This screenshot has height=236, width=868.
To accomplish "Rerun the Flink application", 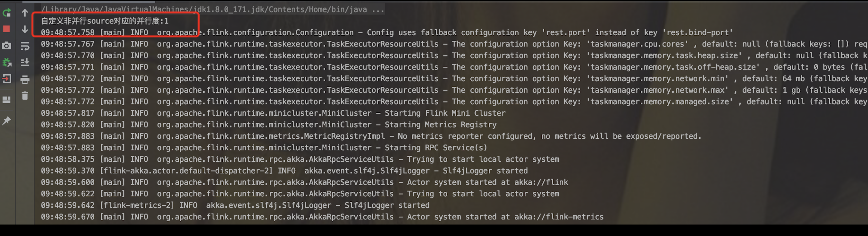I will (6, 13).
